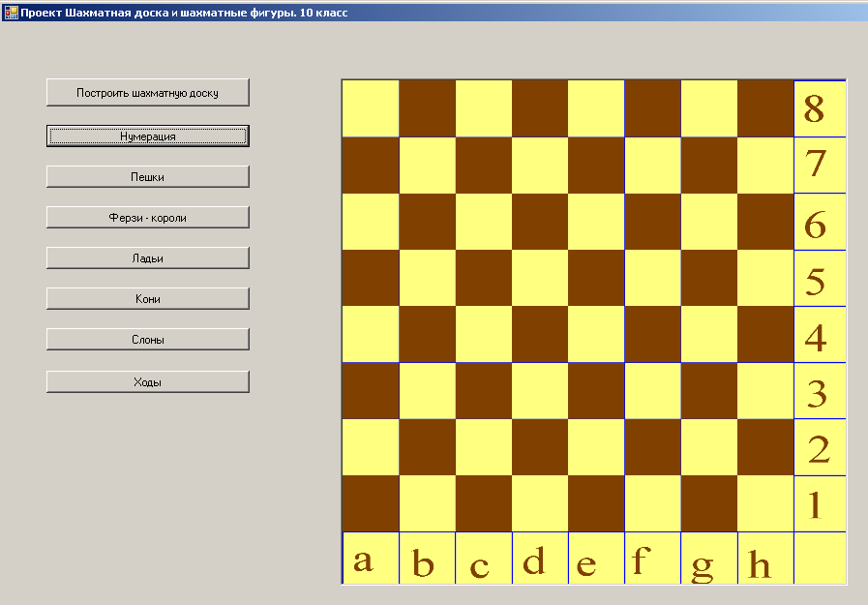Screen dimensions: 868x605
Task: Click the brown square at a1
Action: point(371,503)
